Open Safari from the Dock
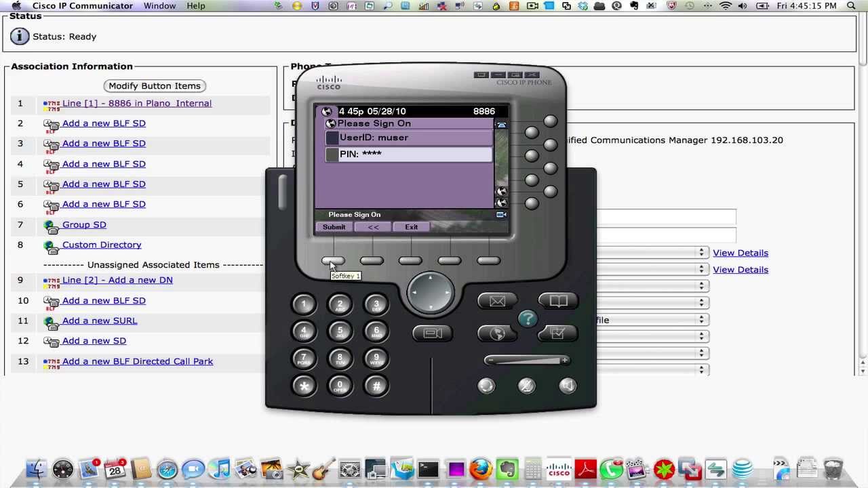 [167, 469]
